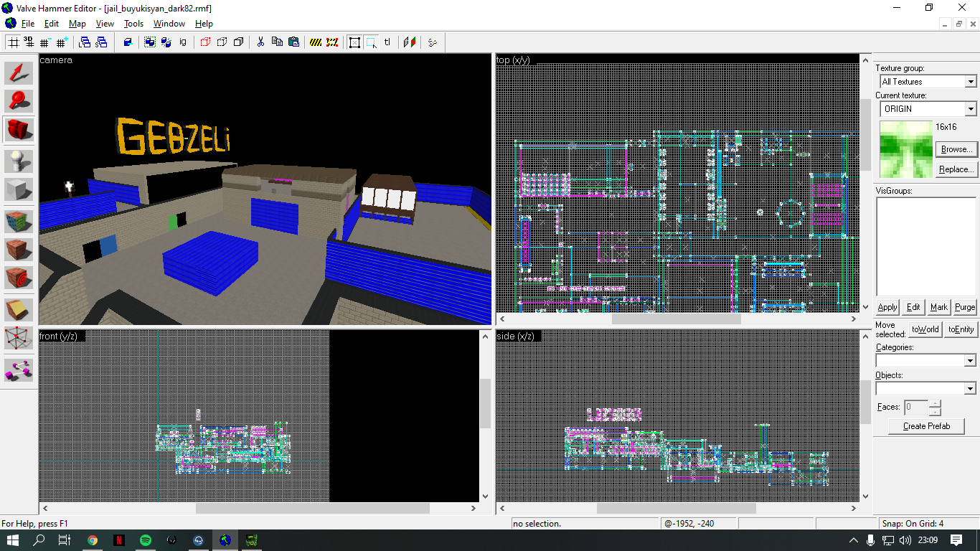The width and height of the screenshot is (980, 551).
Task: Open the Map menu
Action: click(77, 24)
